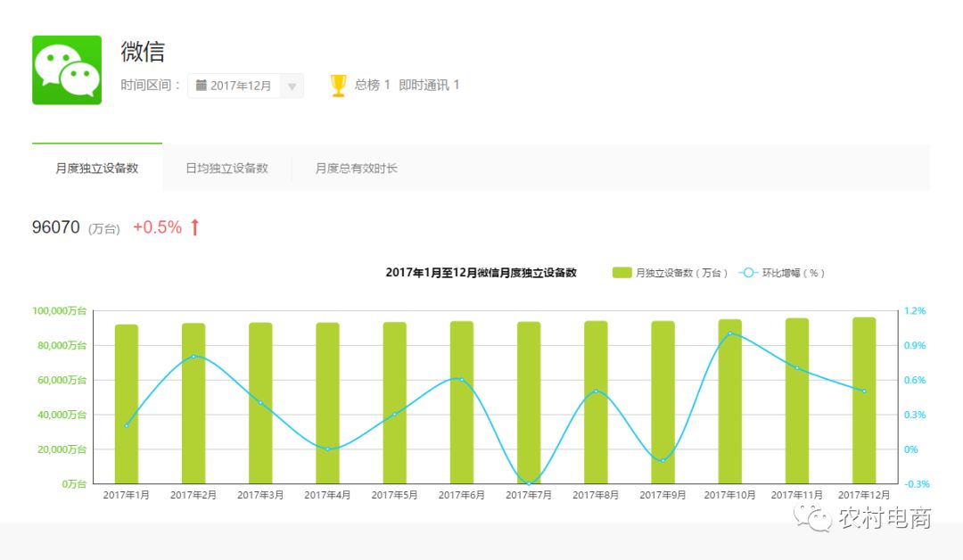This screenshot has width=963, height=560.
Task: Click the 微信 app title text
Action: point(143,52)
